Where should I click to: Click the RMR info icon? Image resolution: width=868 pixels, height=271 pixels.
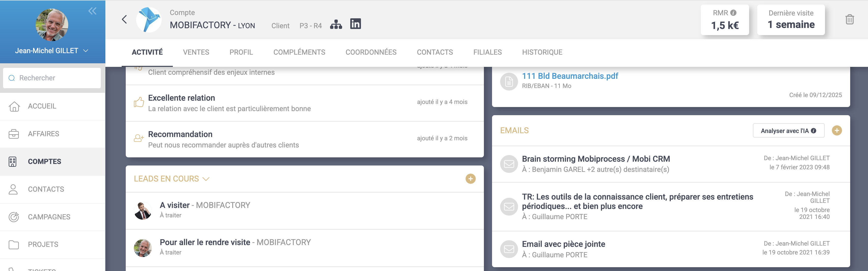[733, 13]
